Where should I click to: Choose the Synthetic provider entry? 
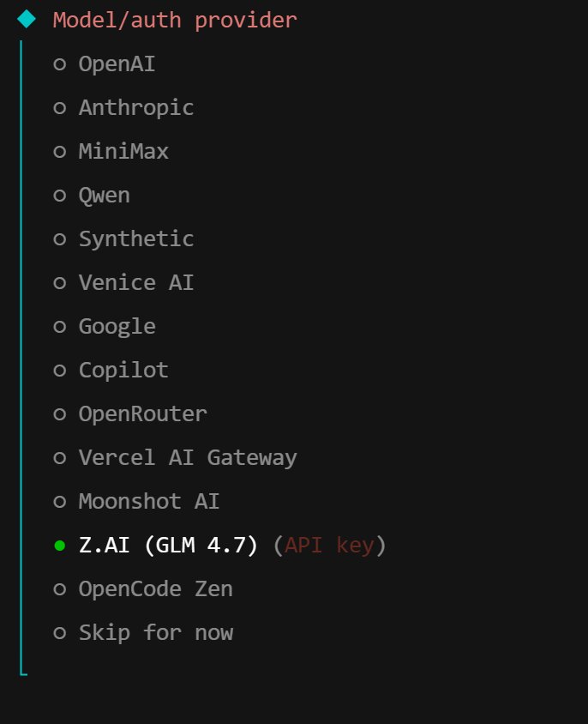135,238
